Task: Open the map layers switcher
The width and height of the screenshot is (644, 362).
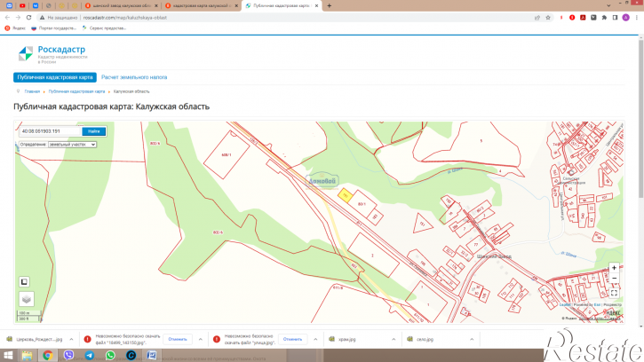Action: click(27, 299)
